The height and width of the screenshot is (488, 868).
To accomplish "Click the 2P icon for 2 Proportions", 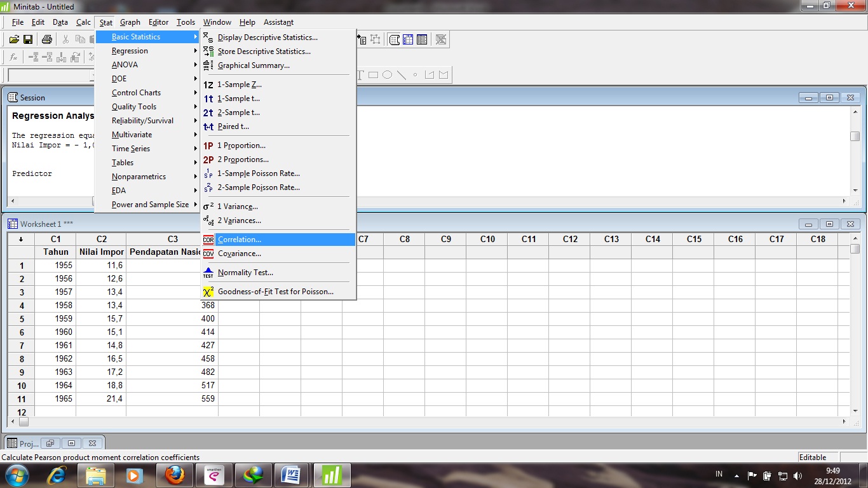I will pos(208,159).
